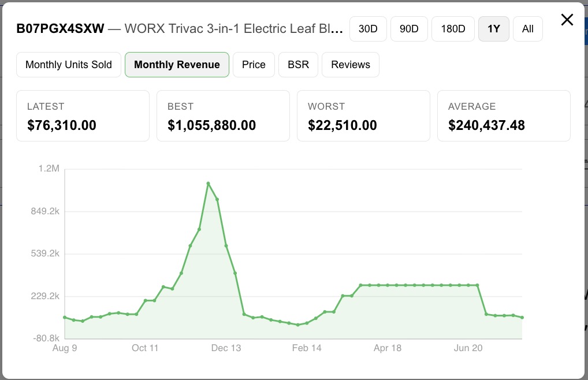
Task: Click the first data point at Aug 9
Action: pyautogui.click(x=65, y=318)
